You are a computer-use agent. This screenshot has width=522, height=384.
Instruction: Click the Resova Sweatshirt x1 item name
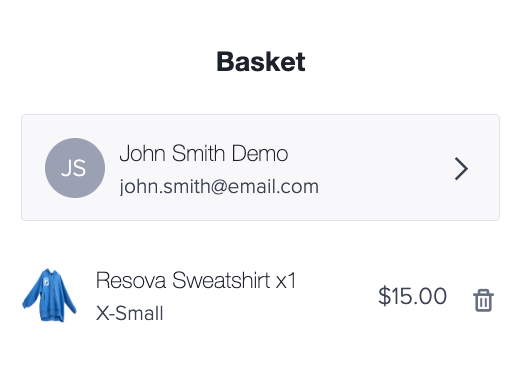click(x=196, y=280)
